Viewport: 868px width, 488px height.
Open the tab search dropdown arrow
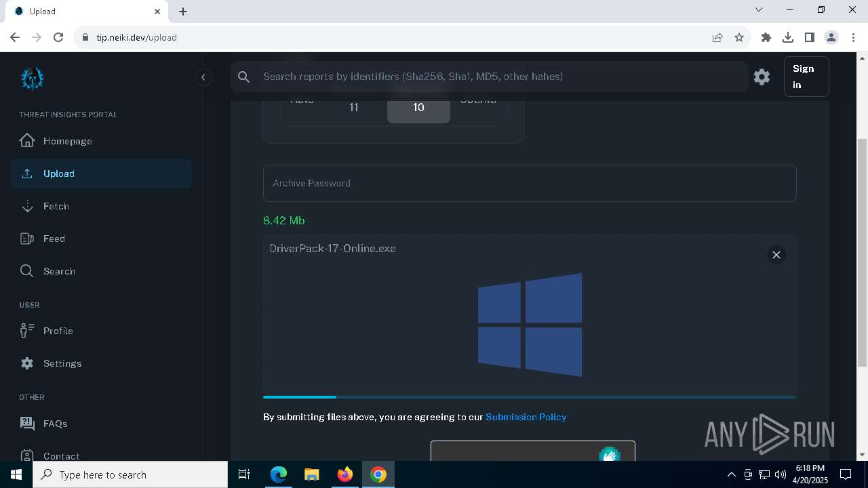759,9
